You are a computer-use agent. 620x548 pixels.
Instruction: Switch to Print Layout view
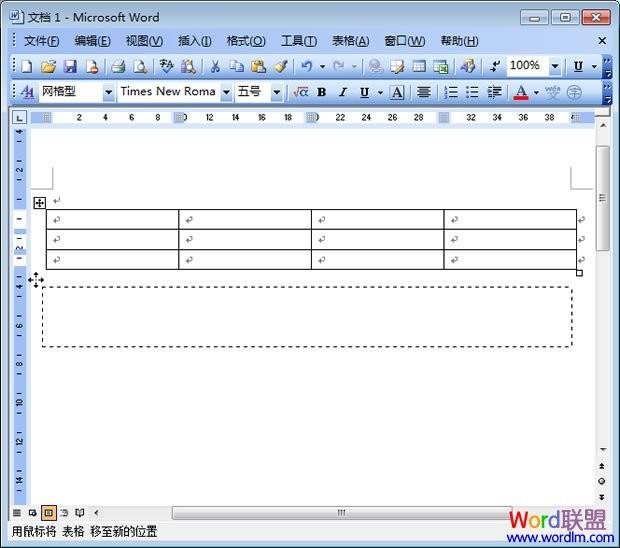coord(48,513)
